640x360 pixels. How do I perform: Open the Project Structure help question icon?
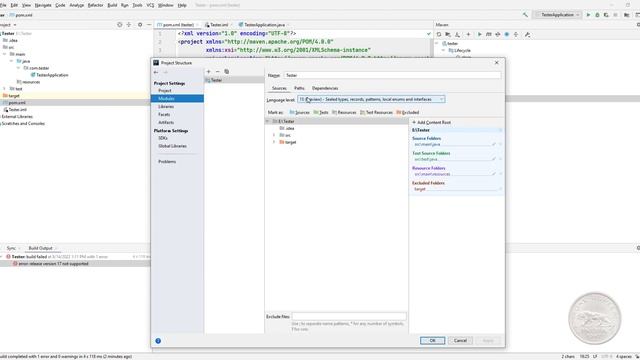(x=158, y=341)
